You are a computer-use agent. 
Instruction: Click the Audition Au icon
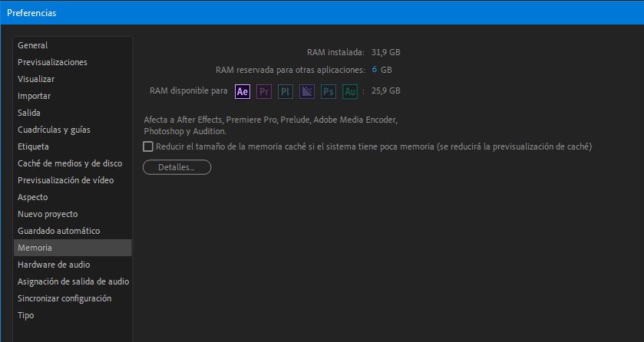[350, 91]
